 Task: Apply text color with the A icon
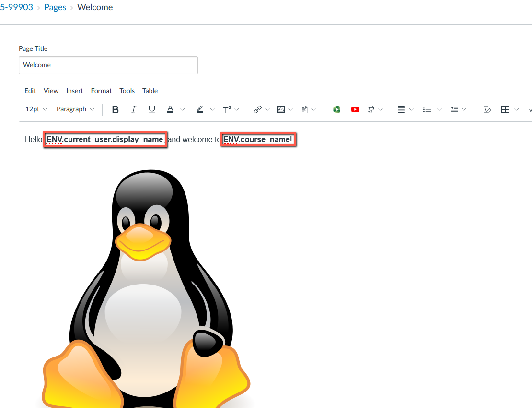pos(170,109)
